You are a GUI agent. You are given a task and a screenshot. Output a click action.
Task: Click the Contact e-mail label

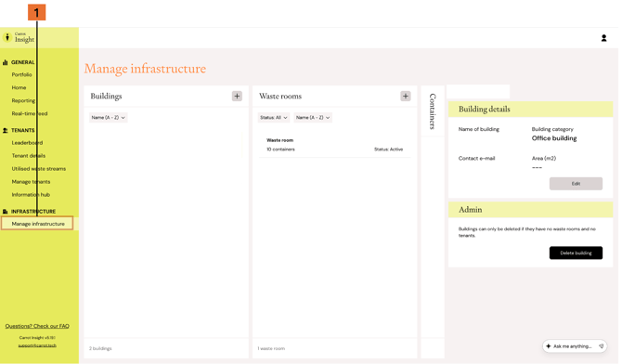pyautogui.click(x=476, y=159)
